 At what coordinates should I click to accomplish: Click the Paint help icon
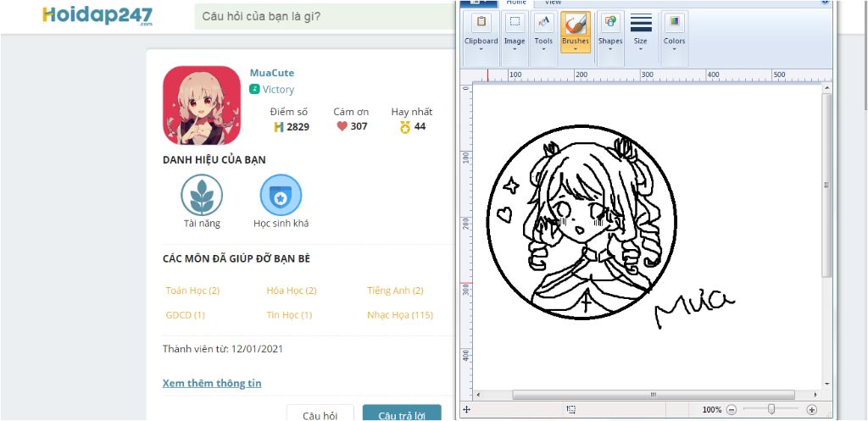point(825,3)
